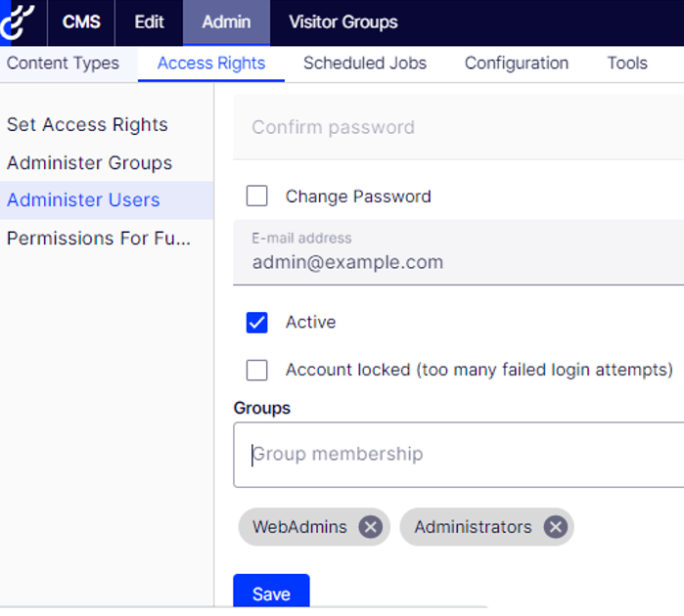The height and width of the screenshot is (616, 684).
Task: Click the Optimizely logo icon
Action: tap(21, 22)
